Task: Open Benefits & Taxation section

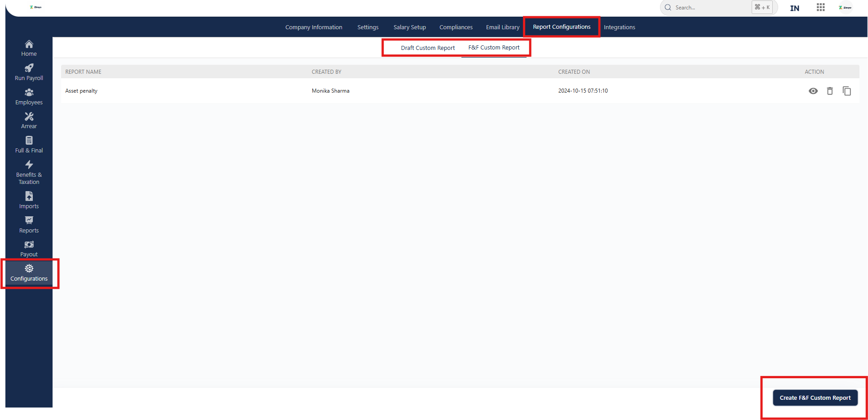Action: [29, 173]
